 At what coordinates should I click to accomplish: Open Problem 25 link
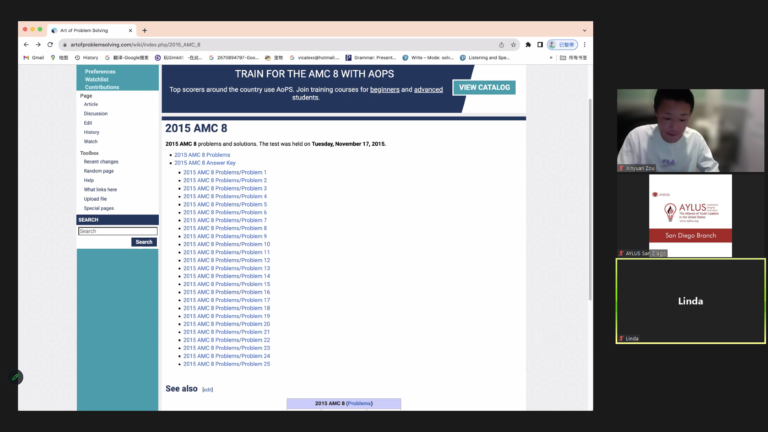(226, 364)
